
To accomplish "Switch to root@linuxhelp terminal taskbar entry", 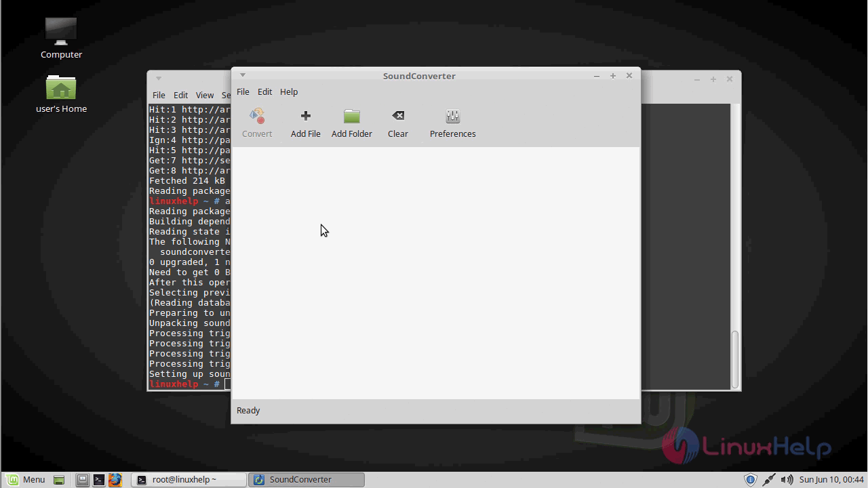I will (189, 479).
